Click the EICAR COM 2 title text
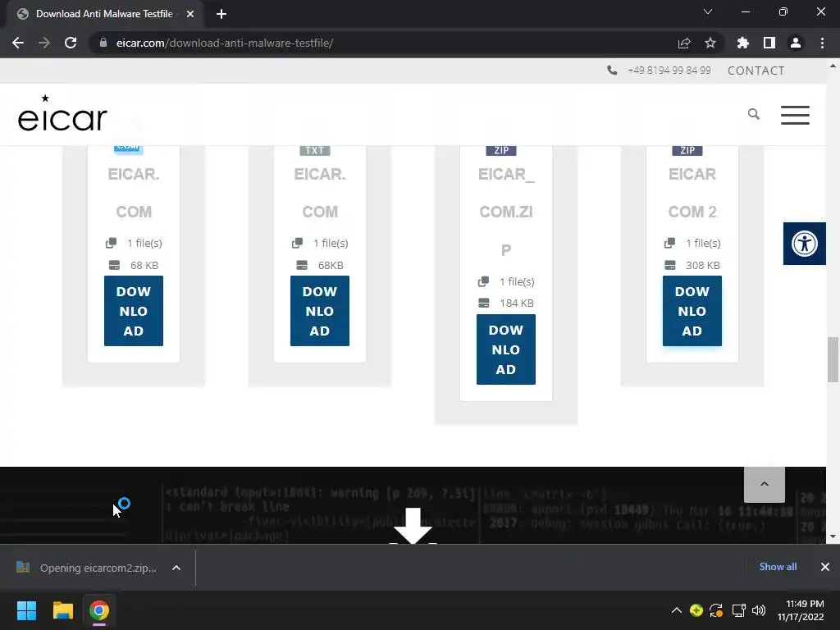This screenshot has width=840, height=630. tap(692, 193)
